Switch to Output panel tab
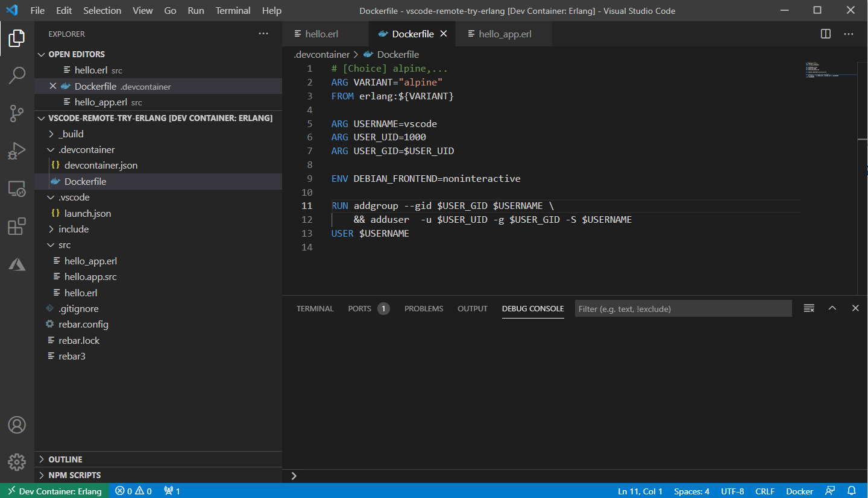The width and height of the screenshot is (868, 498). 473,308
